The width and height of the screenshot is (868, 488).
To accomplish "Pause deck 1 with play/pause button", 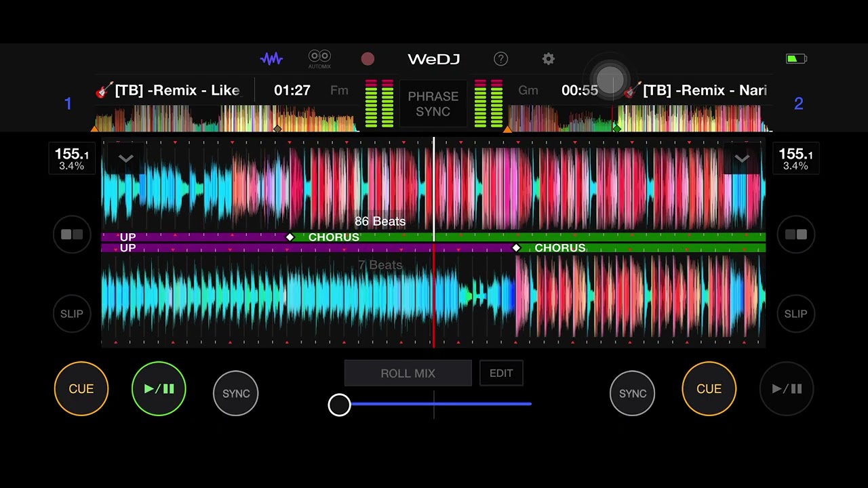I will pos(159,388).
